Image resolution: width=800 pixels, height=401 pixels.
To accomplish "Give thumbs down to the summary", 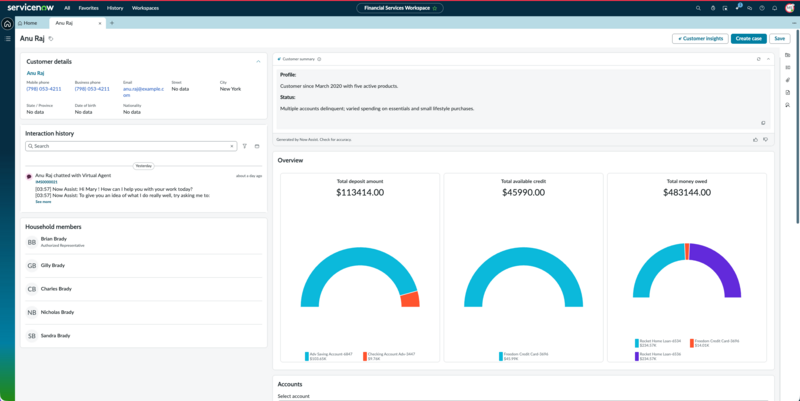I will 765,139.
